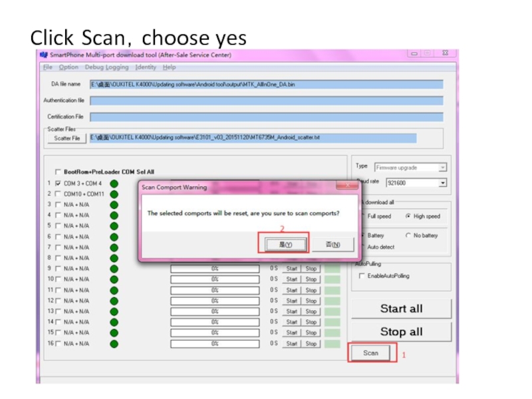Image resolution: width=532 pixels, height=399 pixels.
Task: Click the green status dot in row 5
Action: click(114, 226)
